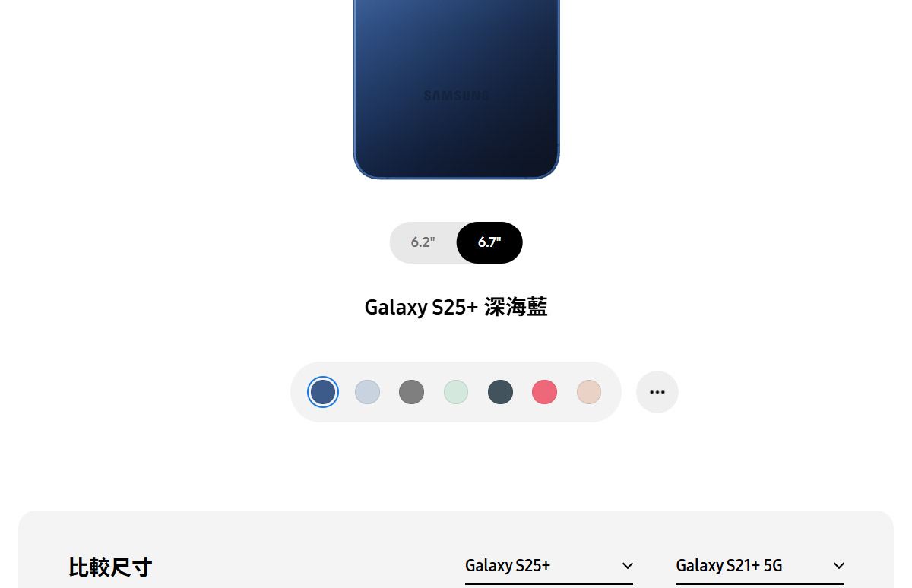Pick the mint green color swatch
912x588 pixels.
(x=456, y=392)
